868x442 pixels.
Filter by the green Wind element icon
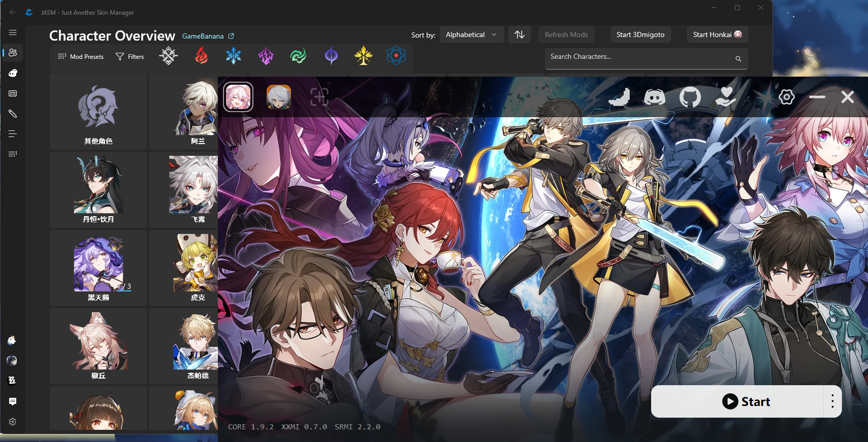point(298,56)
